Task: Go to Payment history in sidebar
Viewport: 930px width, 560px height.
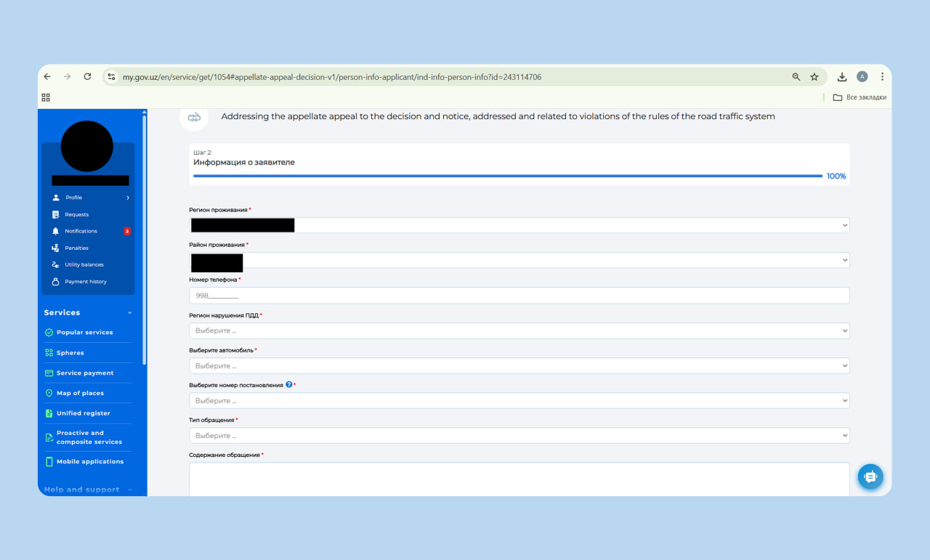Action: tap(85, 282)
